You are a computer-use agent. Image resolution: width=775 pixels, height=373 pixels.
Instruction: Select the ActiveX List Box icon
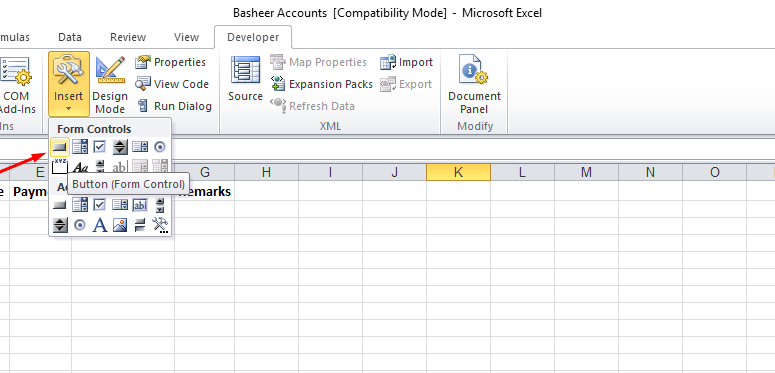(x=120, y=205)
